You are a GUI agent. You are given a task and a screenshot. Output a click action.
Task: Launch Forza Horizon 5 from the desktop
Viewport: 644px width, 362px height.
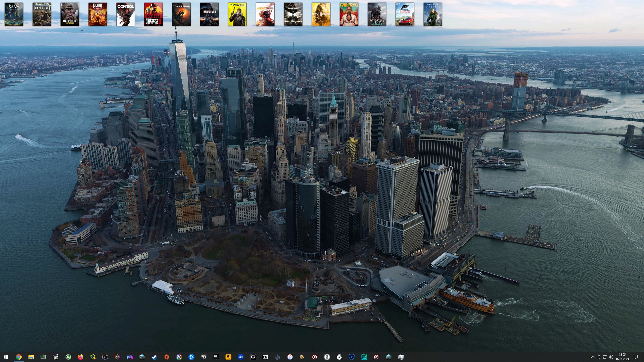click(x=405, y=14)
